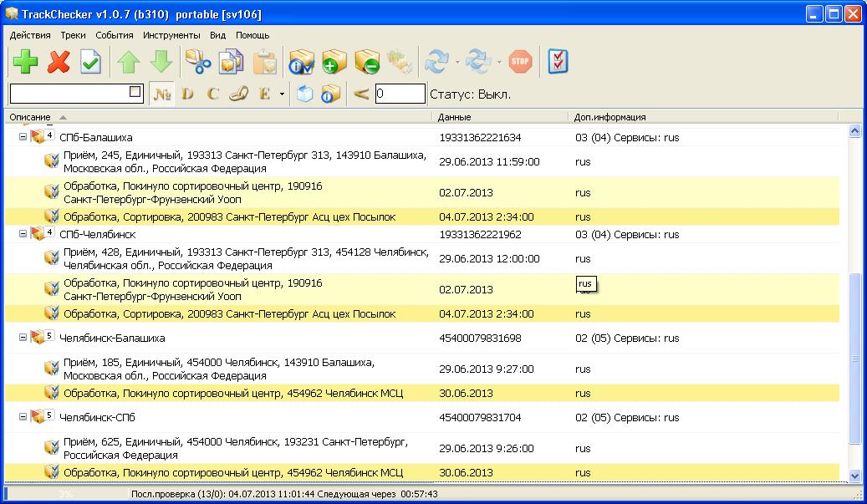
Task: Click the green plus add track icon
Action: coord(25,62)
